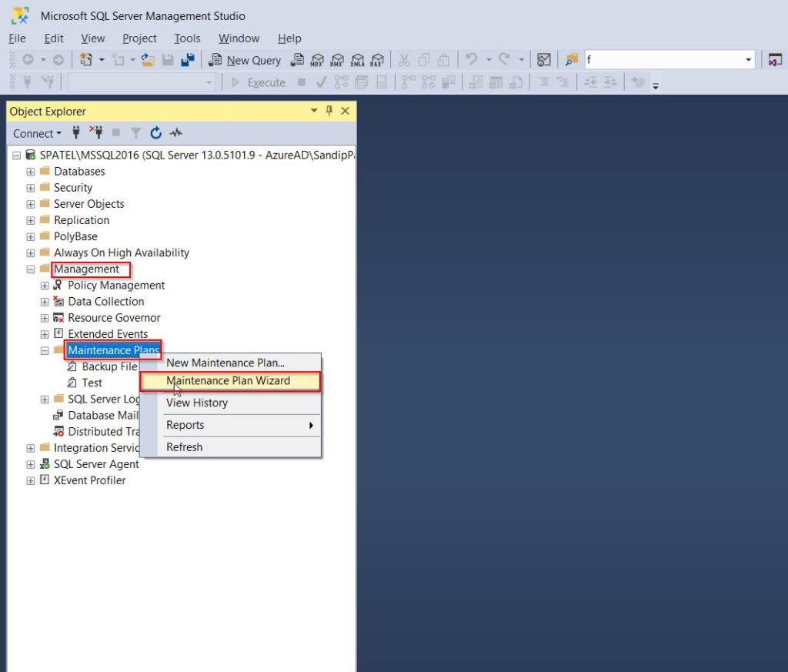Click Refresh in the context menu

click(x=230, y=447)
